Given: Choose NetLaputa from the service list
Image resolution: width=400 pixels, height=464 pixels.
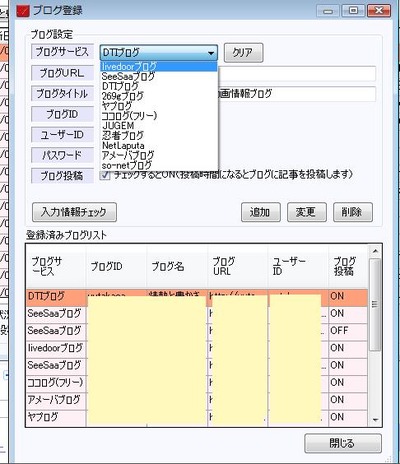Looking at the screenshot, I should 159,146.
